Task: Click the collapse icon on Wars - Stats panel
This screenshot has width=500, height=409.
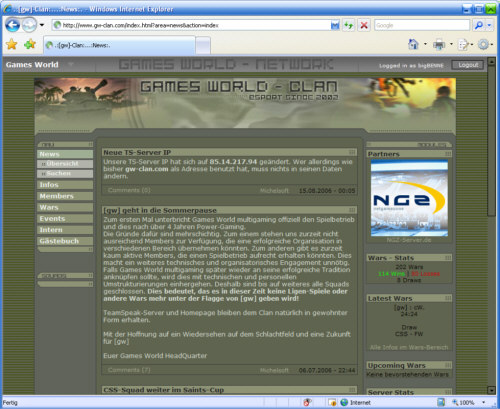Action: [448, 258]
